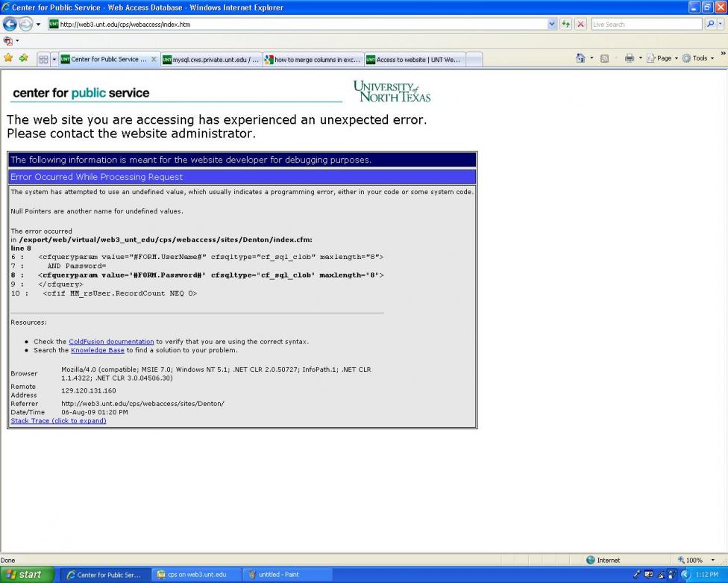
Task: Refresh the page with the green arrows icon
Action: tap(565, 24)
